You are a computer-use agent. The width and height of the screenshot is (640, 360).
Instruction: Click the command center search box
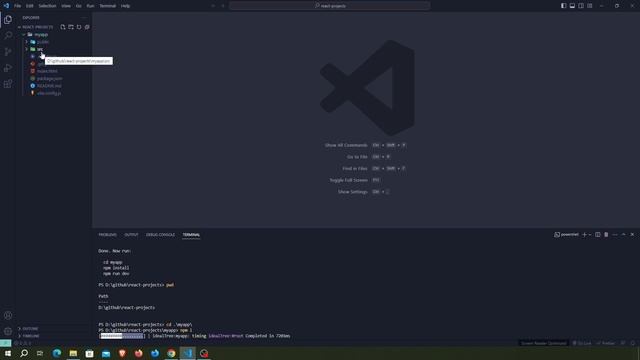click(330, 6)
